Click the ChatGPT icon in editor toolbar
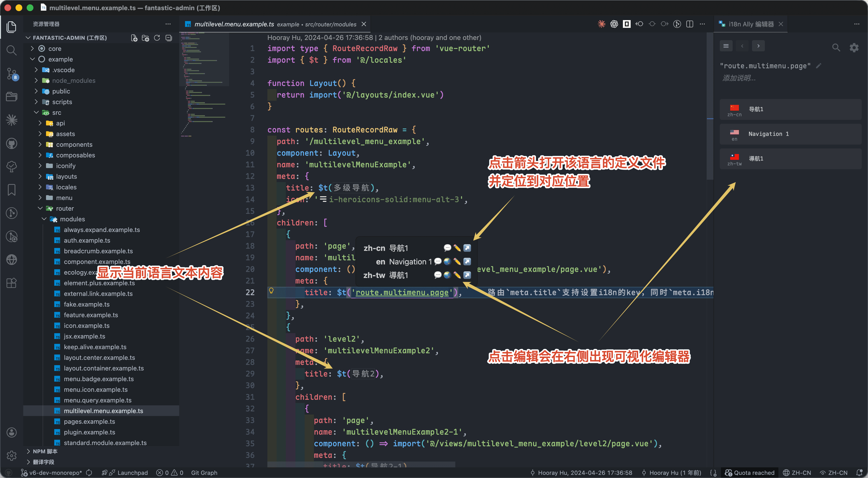 click(614, 24)
